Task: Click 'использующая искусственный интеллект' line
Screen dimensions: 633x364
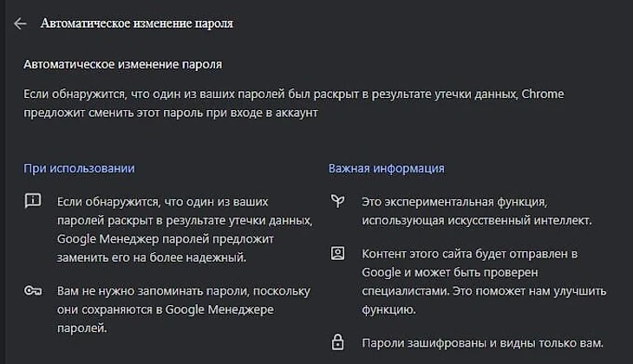Action: coord(475,221)
